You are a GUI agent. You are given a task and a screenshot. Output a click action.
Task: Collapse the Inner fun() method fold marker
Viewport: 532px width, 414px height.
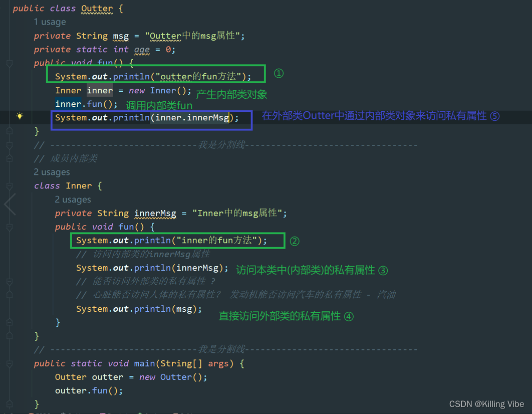10,227
